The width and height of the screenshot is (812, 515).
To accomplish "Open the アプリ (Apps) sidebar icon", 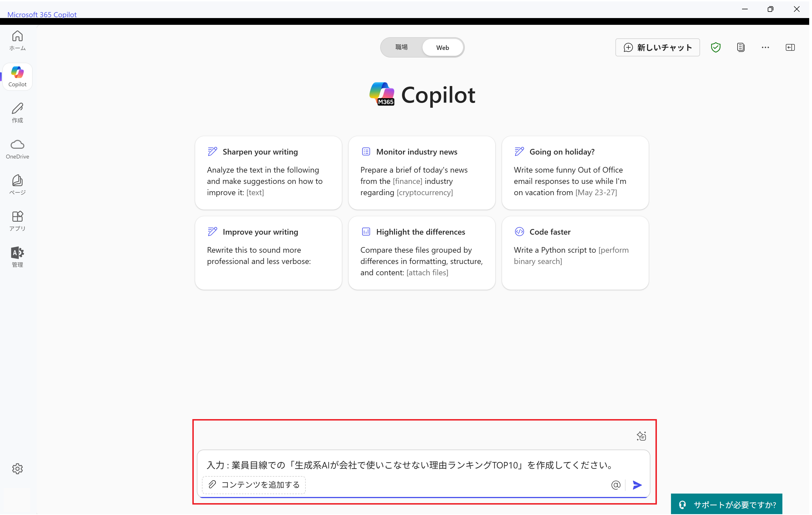I will coord(17,221).
